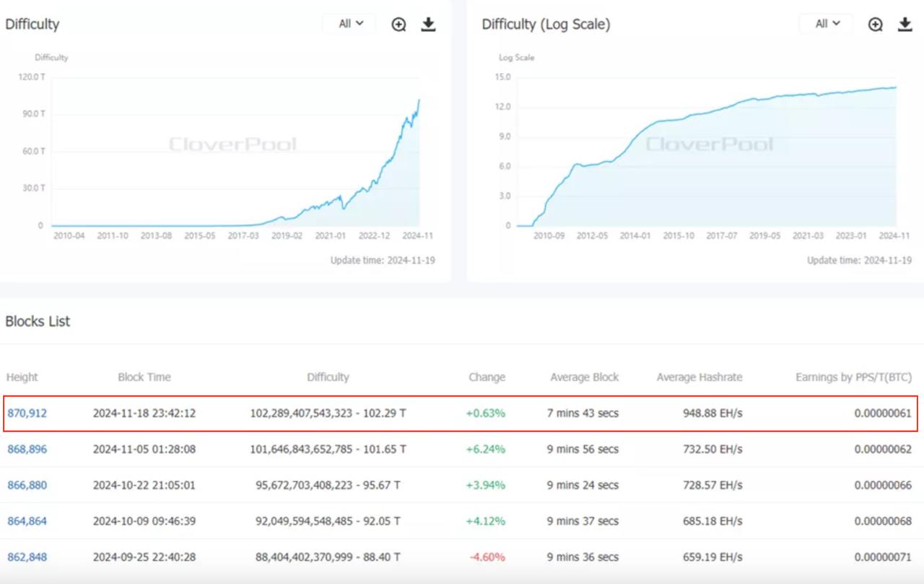The height and width of the screenshot is (584, 924).
Task: Click the 2024-11 label on Difficulty chart axis
Action: (x=418, y=235)
